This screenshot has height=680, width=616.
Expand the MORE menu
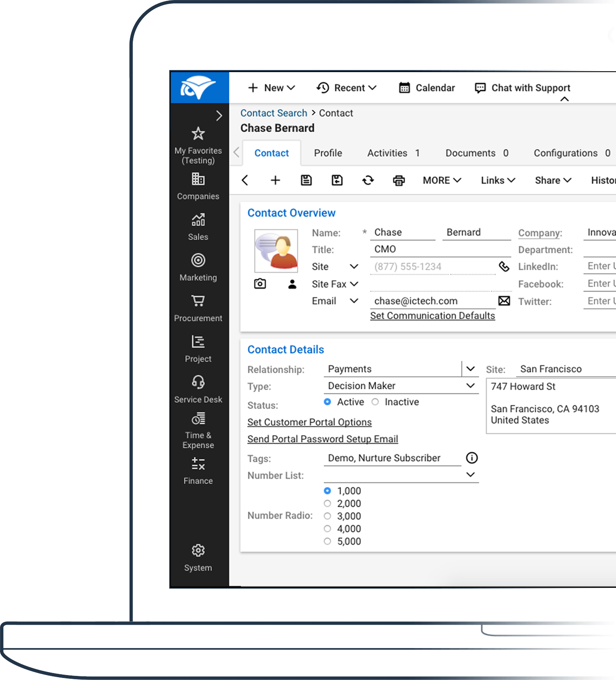442,180
